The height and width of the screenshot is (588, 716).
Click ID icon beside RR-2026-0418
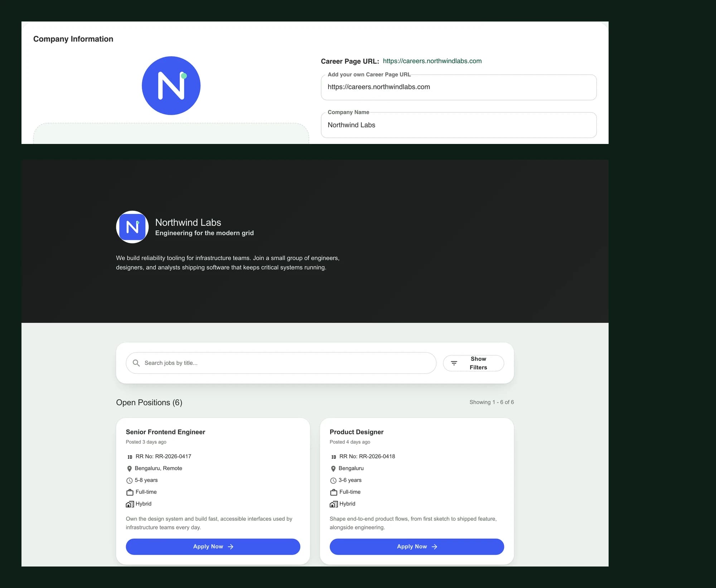(333, 457)
